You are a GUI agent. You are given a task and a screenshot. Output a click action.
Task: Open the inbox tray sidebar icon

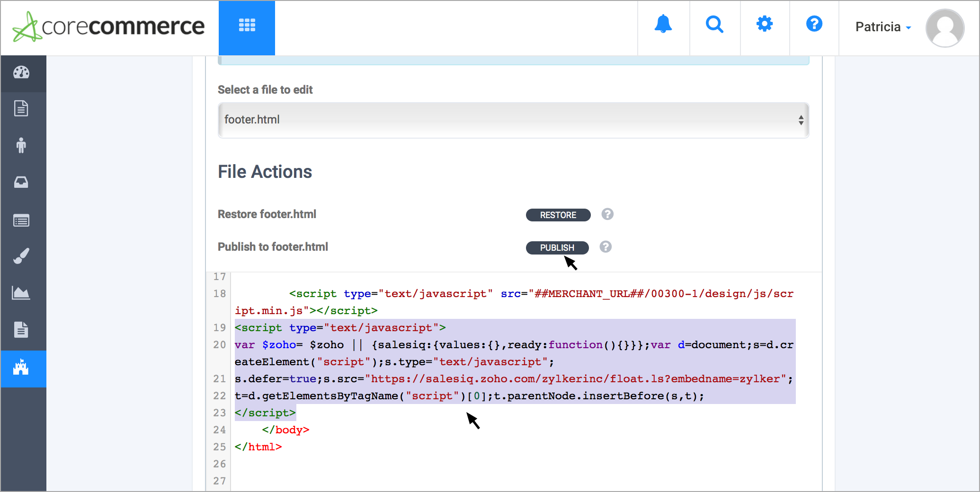21,182
